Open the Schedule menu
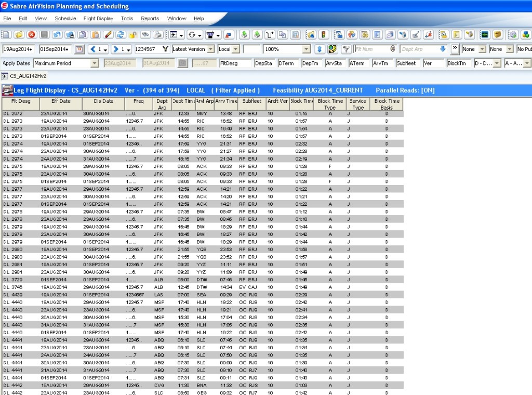Viewport: 532px width, 395px height. tap(65, 19)
